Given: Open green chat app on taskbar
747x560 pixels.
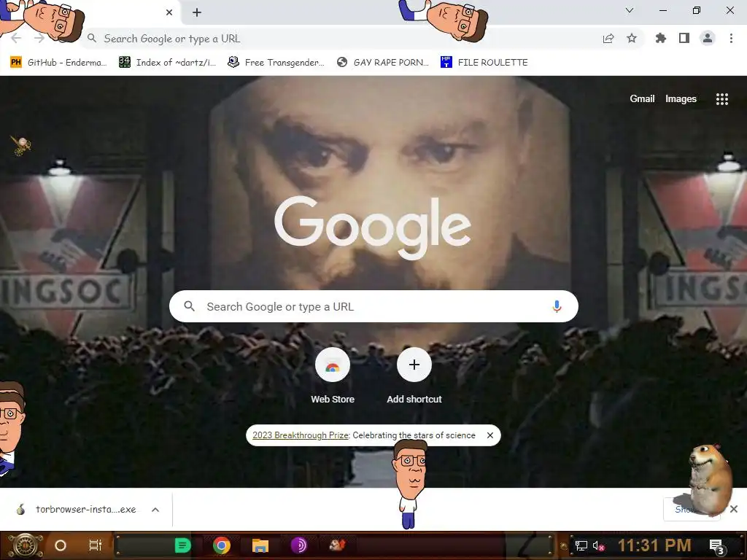Looking at the screenshot, I should (x=182, y=545).
